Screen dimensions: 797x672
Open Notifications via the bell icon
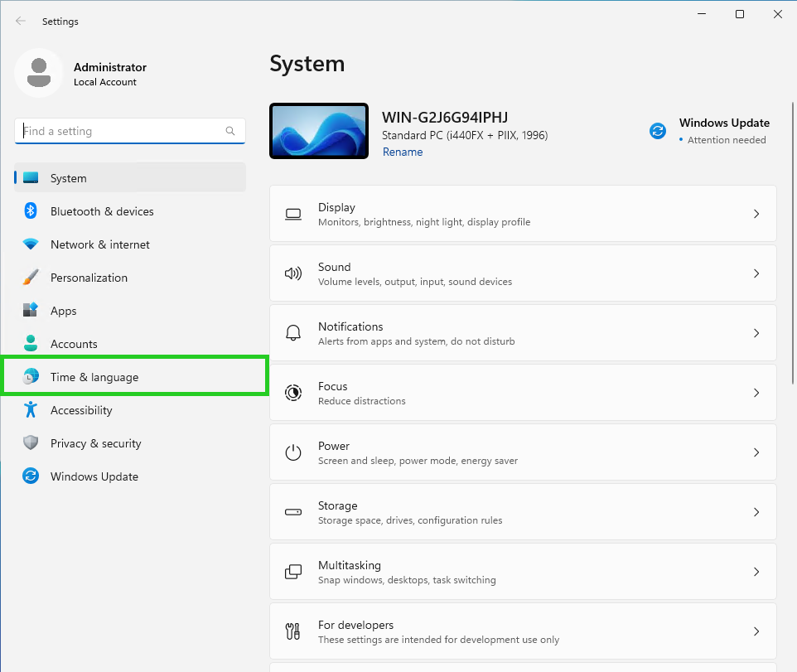tap(293, 332)
